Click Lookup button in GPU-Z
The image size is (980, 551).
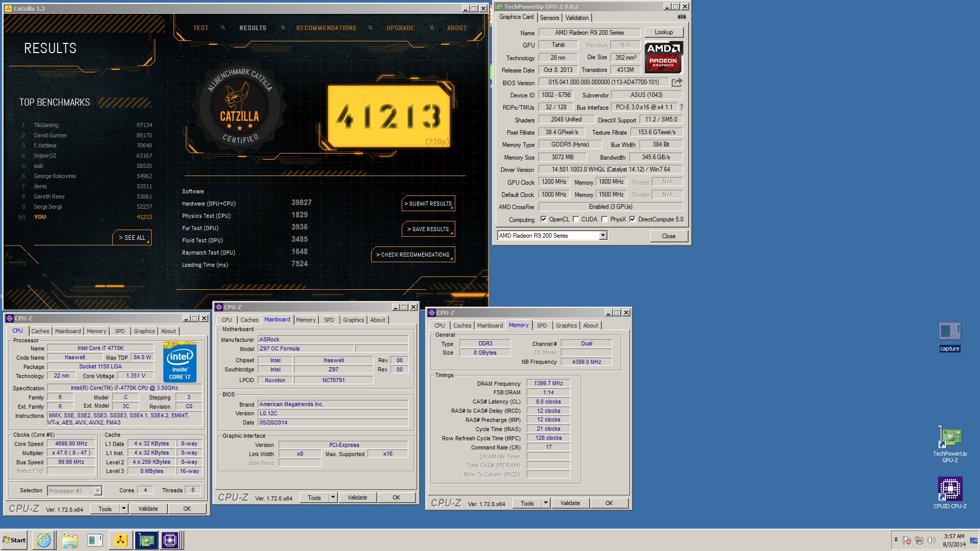click(x=664, y=32)
